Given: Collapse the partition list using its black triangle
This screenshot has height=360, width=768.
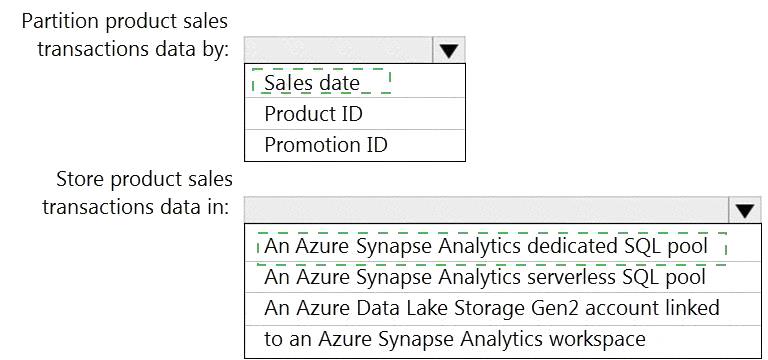Looking at the screenshot, I should point(449,51).
